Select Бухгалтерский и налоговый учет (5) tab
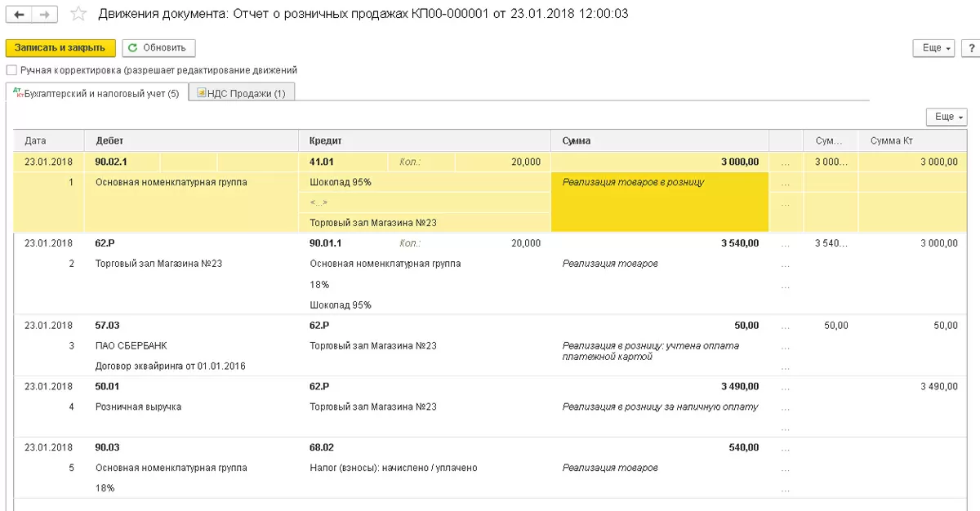The width and height of the screenshot is (980, 511). click(x=96, y=93)
